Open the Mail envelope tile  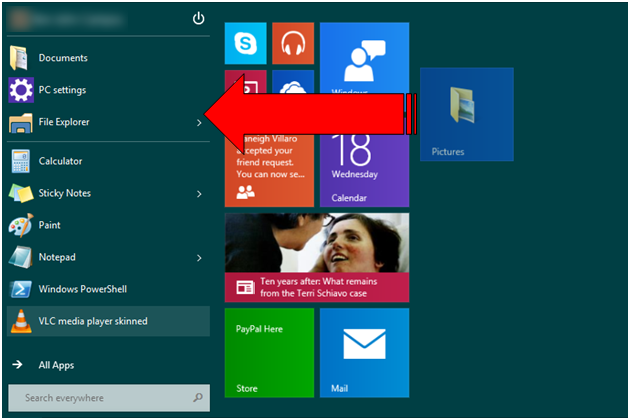point(364,353)
